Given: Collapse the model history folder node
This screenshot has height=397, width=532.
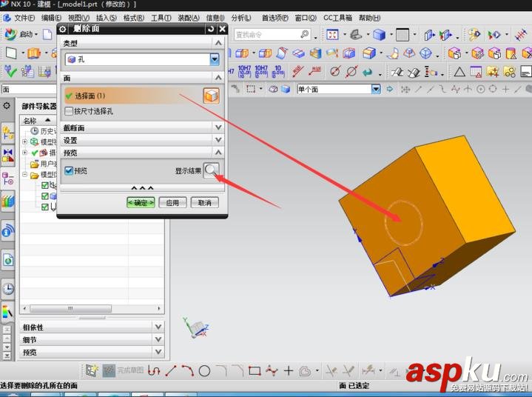Looking at the screenshot, I should (24, 175).
